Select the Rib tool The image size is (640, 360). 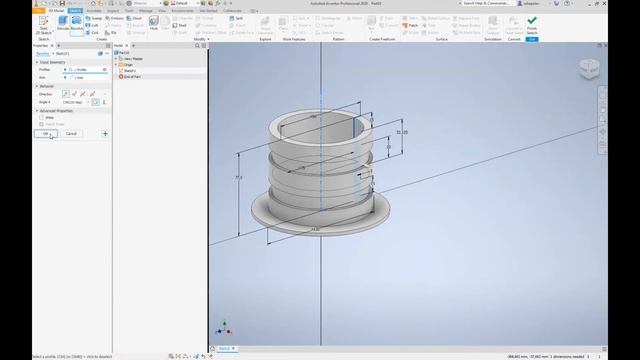click(111, 32)
